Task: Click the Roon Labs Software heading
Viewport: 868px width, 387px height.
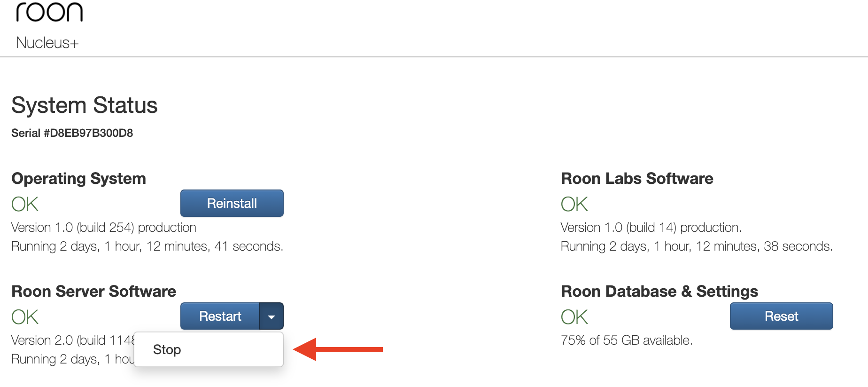Action: click(x=636, y=178)
